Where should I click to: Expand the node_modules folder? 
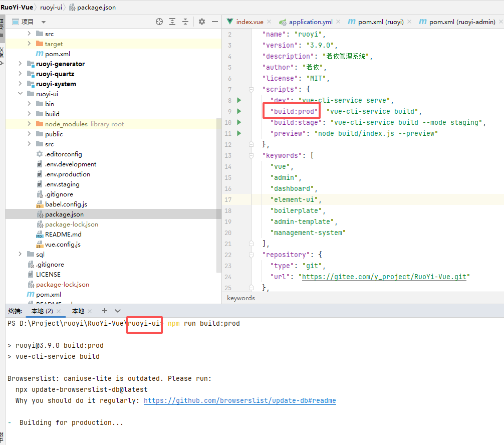click(x=29, y=124)
